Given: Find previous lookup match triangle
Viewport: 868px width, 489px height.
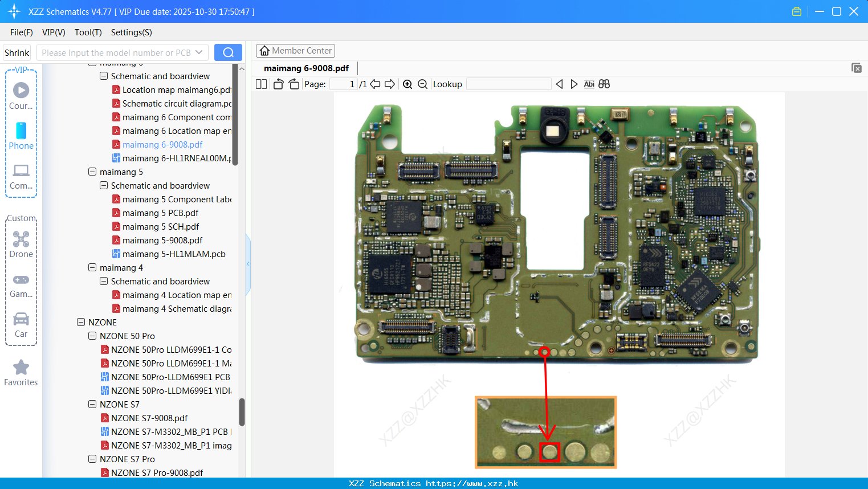Looking at the screenshot, I should tap(559, 84).
